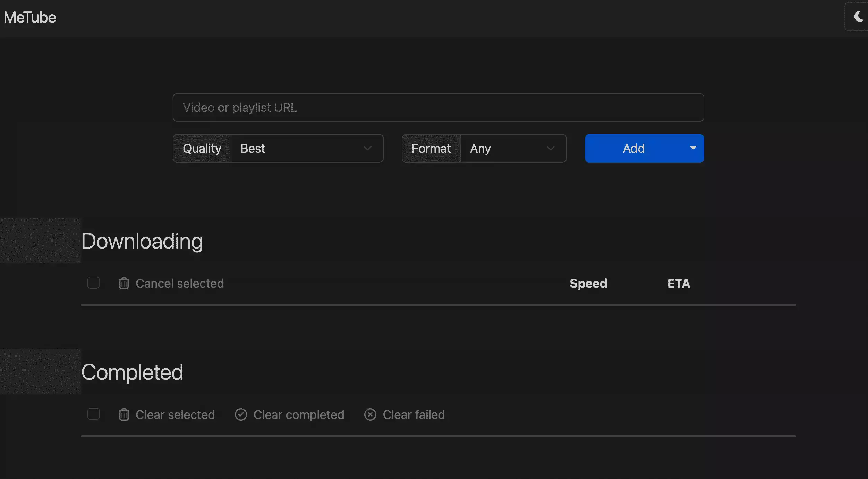Toggle the dark mode moon icon
This screenshot has width=868, height=479.
858,17
